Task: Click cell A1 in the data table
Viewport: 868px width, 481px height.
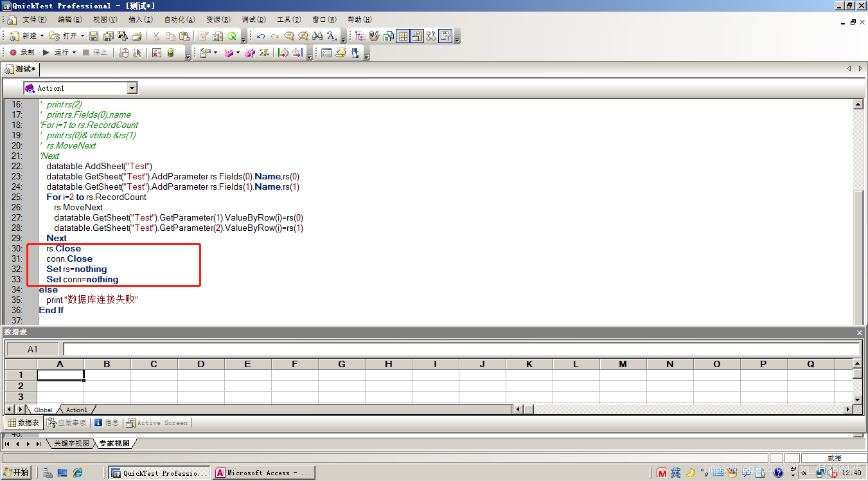Action: pos(60,375)
